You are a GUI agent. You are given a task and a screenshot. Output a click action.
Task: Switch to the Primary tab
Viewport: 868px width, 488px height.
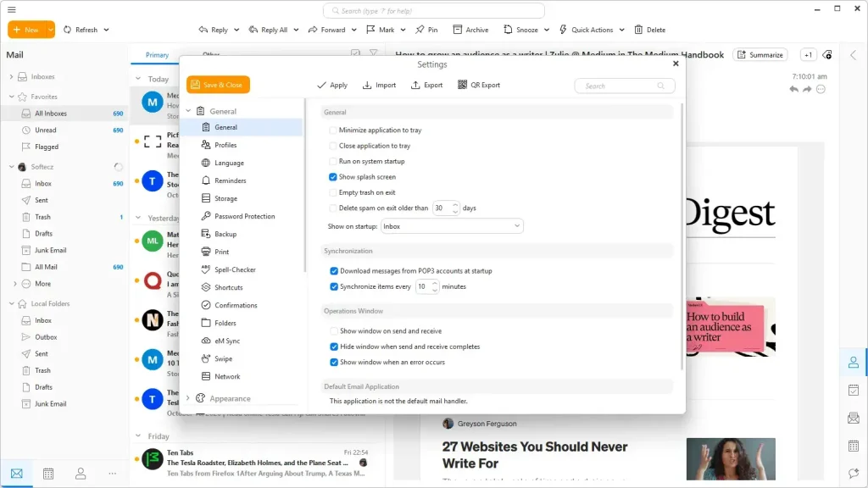click(x=157, y=55)
